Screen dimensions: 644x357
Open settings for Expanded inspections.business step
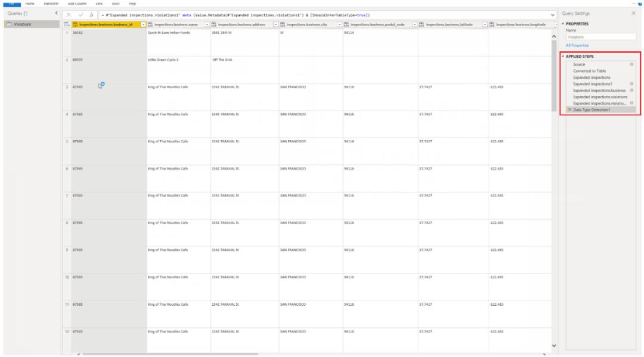[631, 90]
